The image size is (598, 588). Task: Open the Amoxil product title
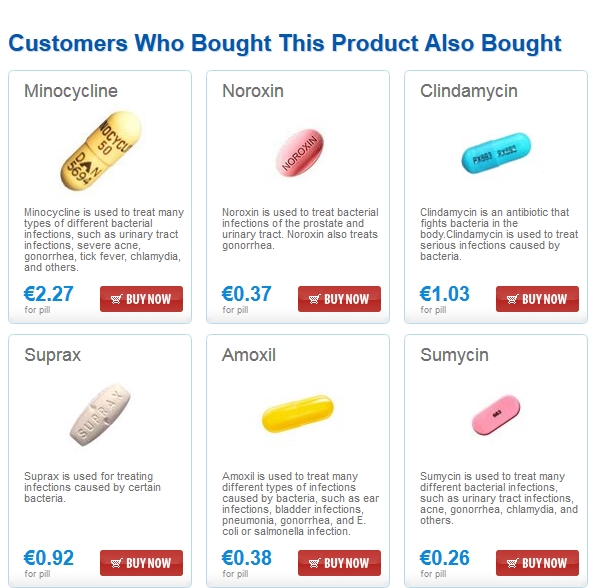(249, 355)
